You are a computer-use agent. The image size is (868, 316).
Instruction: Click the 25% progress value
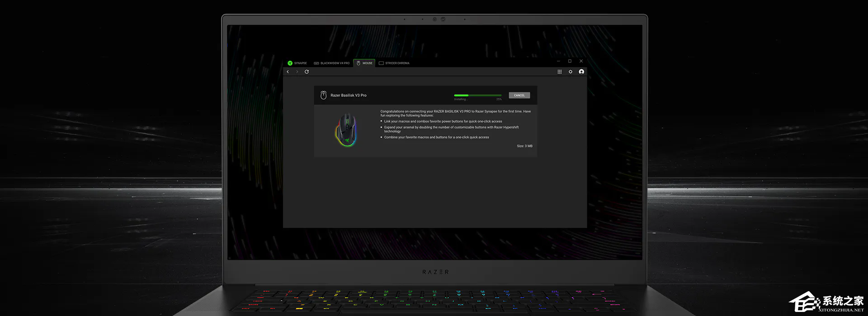[499, 99]
